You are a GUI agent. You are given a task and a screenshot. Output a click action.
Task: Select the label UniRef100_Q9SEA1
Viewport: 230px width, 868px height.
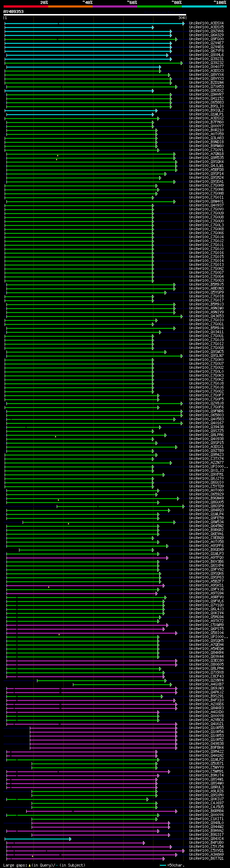tap(206, 182)
